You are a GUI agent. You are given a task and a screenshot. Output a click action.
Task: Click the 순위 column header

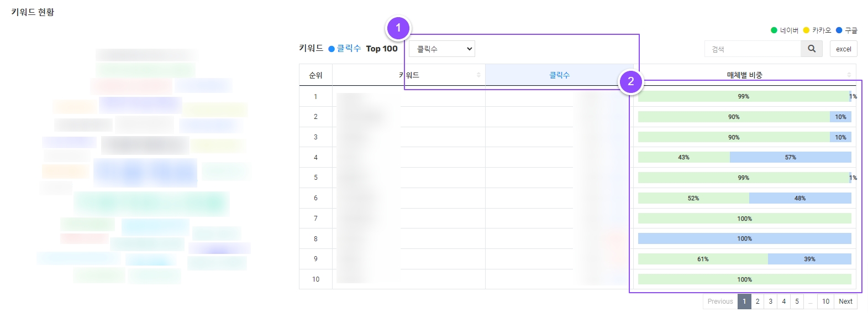coord(315,75)
